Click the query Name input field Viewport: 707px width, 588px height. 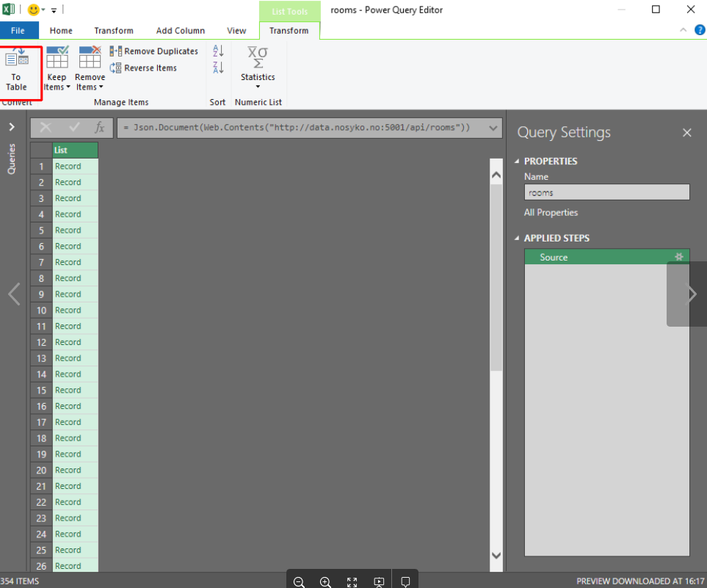coord(606,192)
